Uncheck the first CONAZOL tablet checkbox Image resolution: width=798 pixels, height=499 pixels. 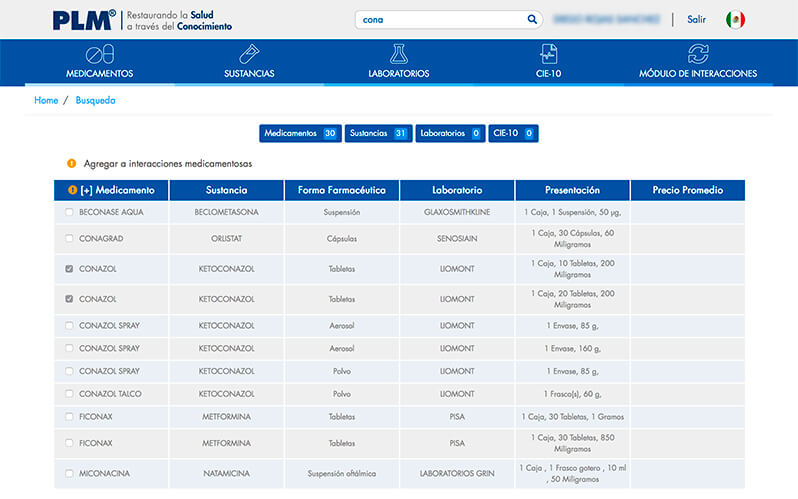tap(69, 269)
